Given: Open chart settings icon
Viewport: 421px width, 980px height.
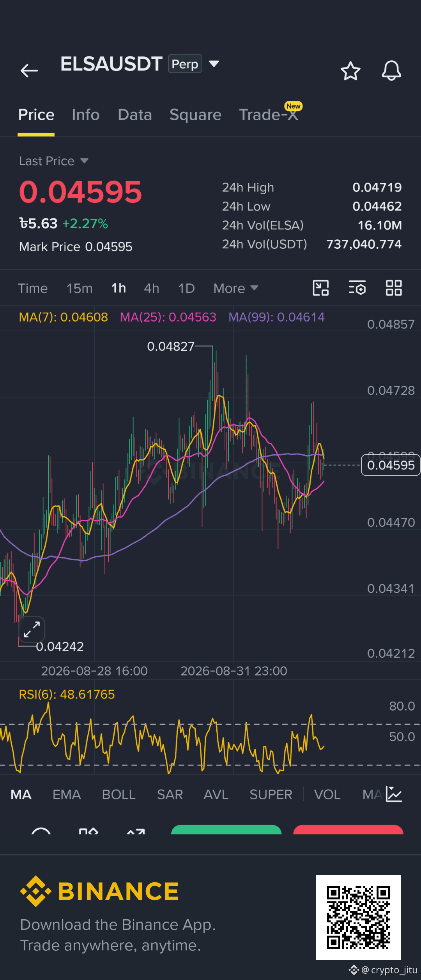Looking at the screenshot, I should 357,288.
